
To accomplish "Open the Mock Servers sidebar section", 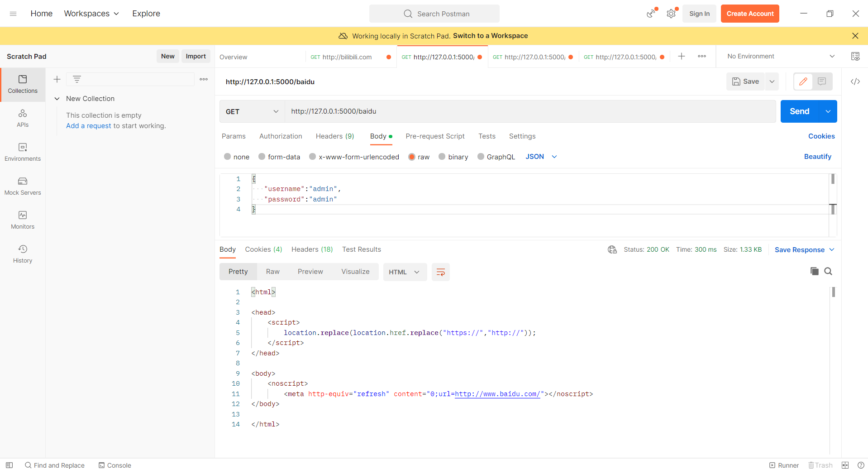I will [x=23, y=187].
